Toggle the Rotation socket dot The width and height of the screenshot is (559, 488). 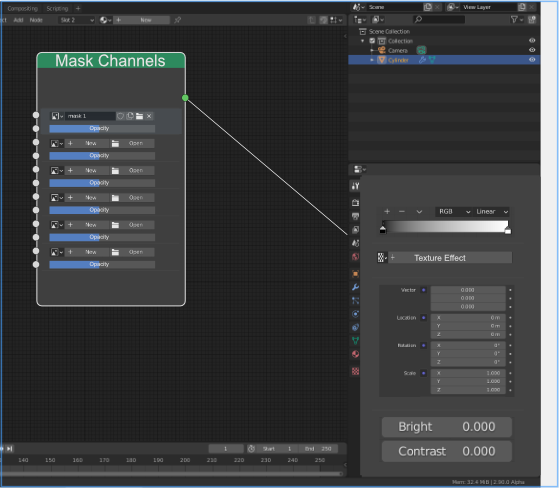coord(424,345)
